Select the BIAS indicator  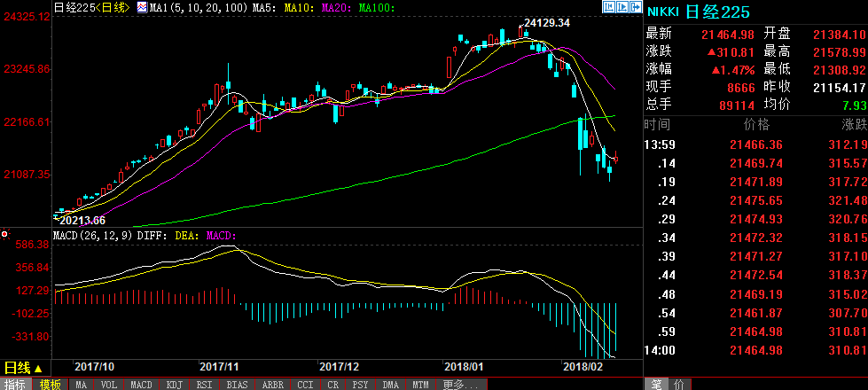(x=237, y=385)
